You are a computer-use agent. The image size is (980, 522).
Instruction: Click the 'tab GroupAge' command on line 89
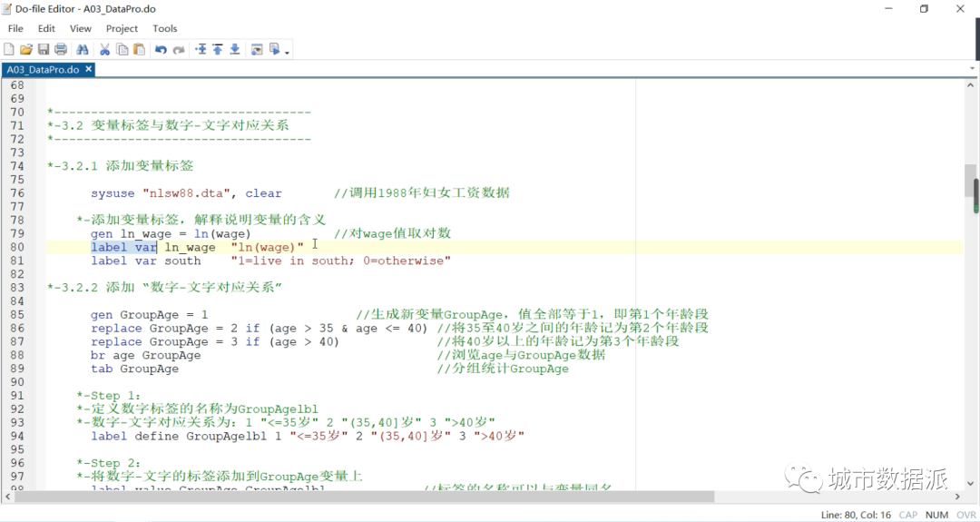tap(134, 369)
